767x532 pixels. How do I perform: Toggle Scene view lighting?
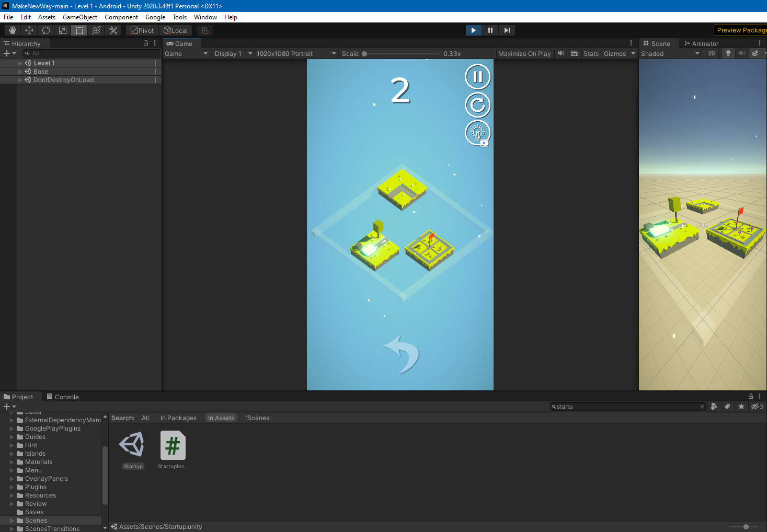coord(728,53)
